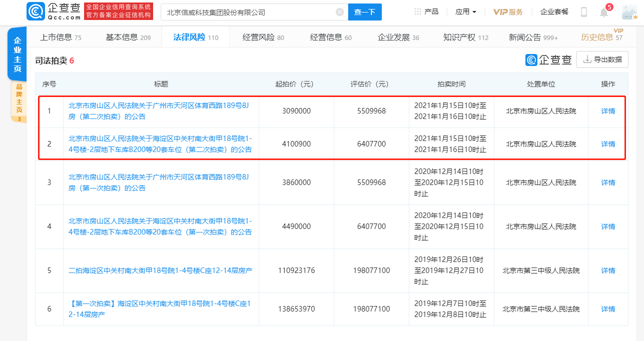Expand the 应用 dropdown
The width and height of the screenshot is (644, 341).
pos(466,11)
